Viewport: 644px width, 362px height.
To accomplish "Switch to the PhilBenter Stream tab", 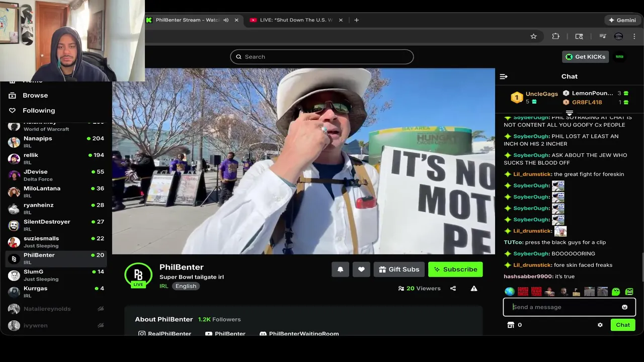I will pos(187,20).
